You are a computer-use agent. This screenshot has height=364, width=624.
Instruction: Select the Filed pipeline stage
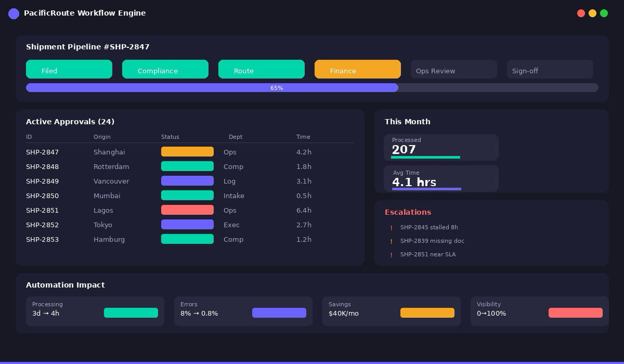[69, 69]
